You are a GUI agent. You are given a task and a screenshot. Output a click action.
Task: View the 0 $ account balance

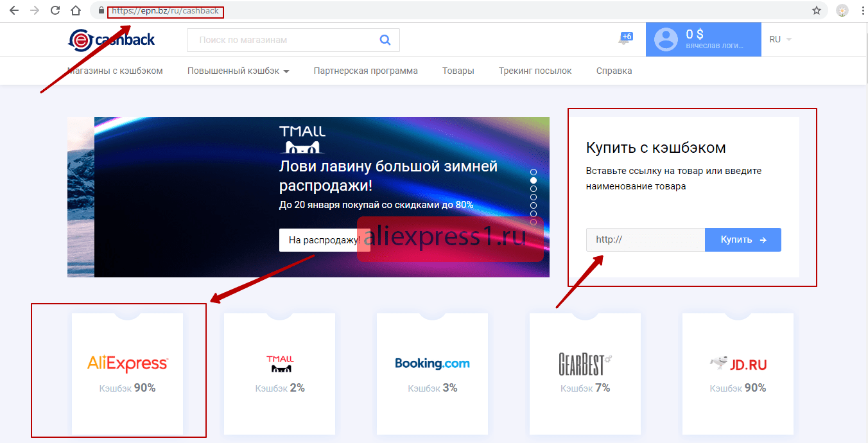(x=695, y=35)
